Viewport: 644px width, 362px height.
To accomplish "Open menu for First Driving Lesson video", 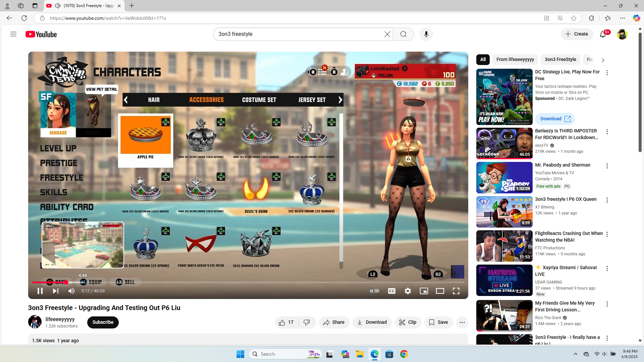I will 607,304.
